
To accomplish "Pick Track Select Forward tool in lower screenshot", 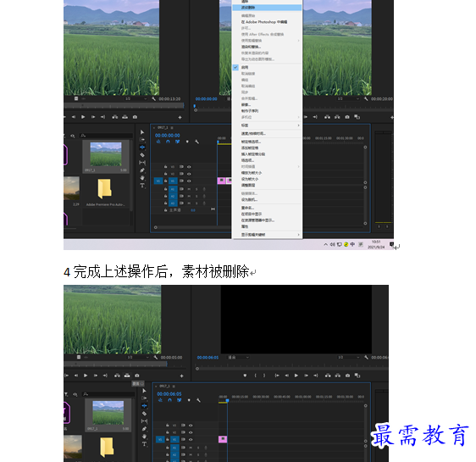I will pos(144,398).
